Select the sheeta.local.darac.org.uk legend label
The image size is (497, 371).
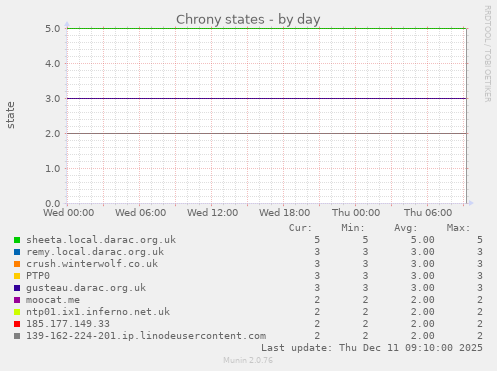(x=101, y=240)
